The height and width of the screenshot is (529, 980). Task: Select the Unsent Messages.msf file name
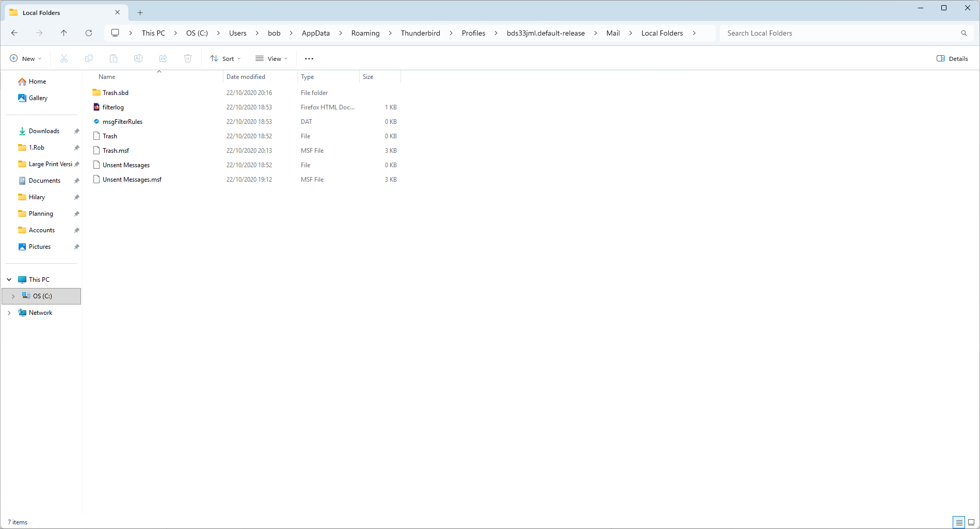pos(132,180)
